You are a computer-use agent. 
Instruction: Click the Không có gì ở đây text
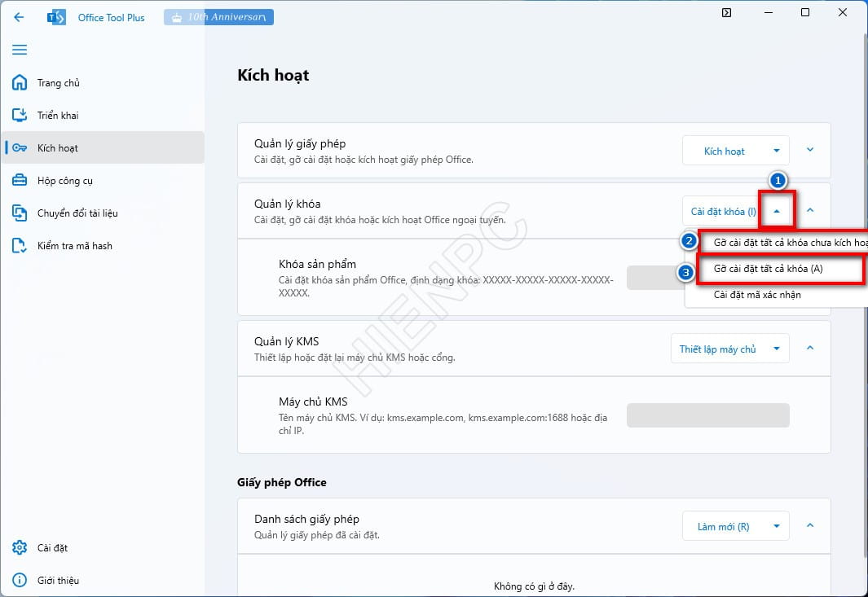[x=534, y=586]
